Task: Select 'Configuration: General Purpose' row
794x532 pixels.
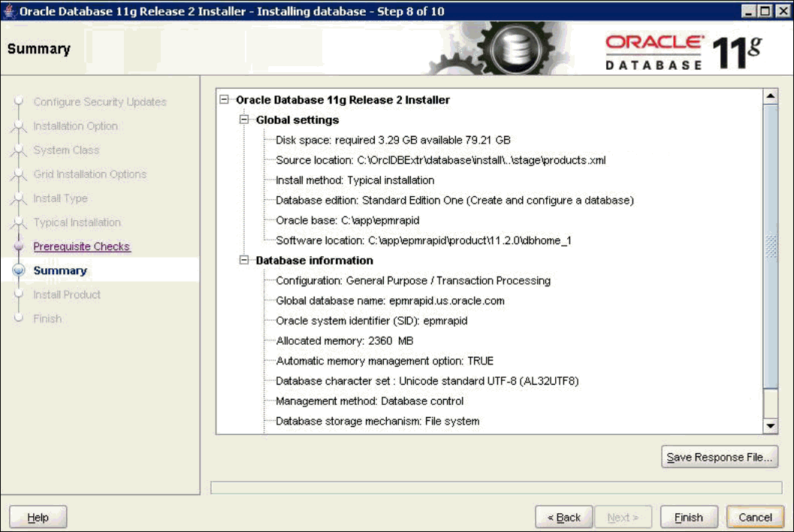Action: [413, 281]
